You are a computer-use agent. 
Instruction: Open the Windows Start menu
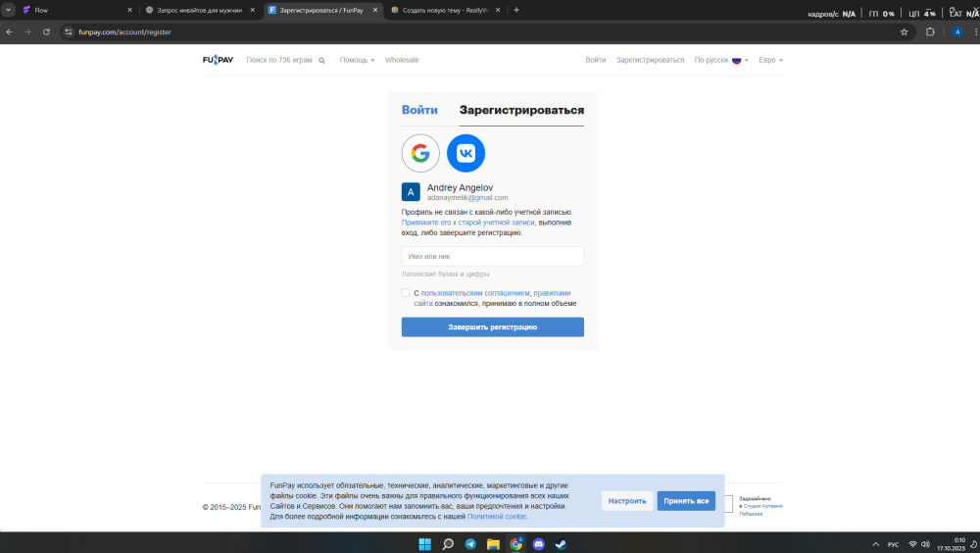tap(425, 544)
